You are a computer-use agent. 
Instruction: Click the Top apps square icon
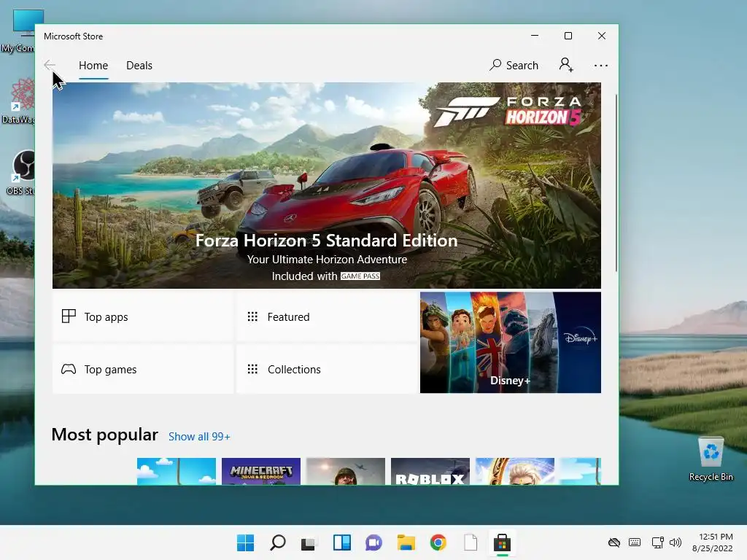[69, 316]
